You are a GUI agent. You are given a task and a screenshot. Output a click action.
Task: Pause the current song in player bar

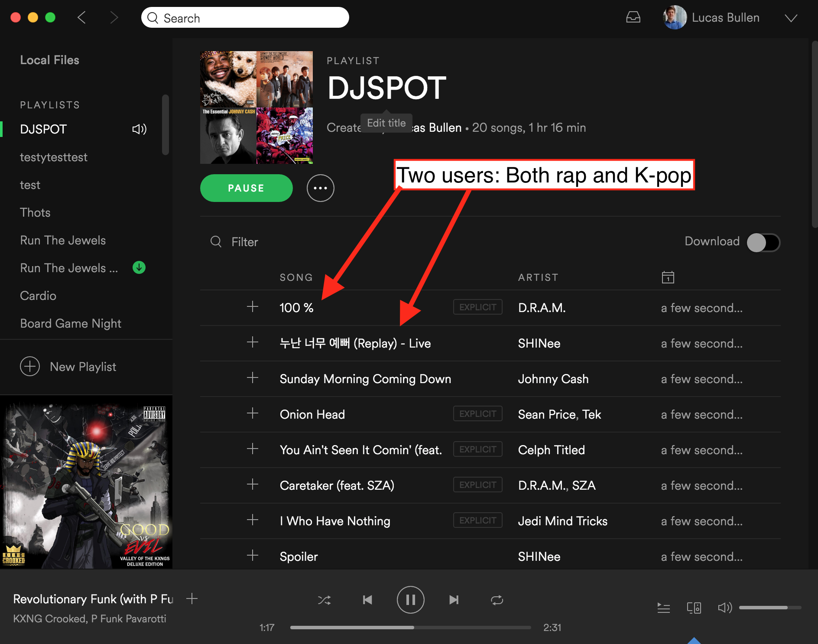tap(410, 600)
